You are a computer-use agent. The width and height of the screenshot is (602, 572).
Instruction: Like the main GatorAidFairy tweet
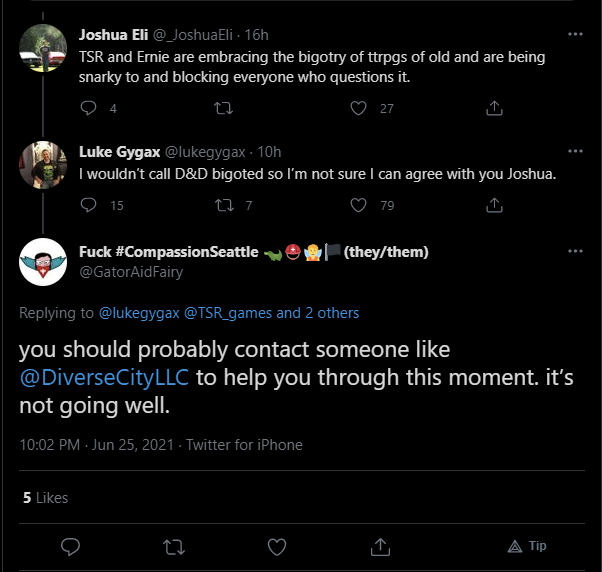click(277, 547)
